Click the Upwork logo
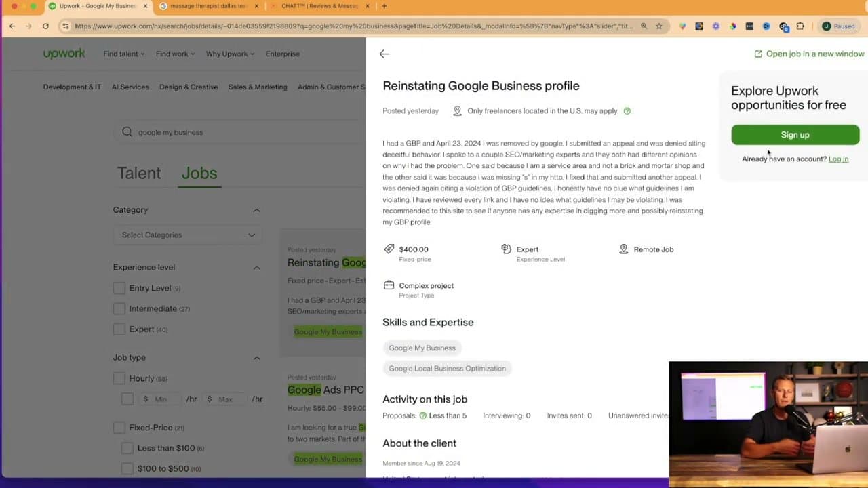 [64, 53]
